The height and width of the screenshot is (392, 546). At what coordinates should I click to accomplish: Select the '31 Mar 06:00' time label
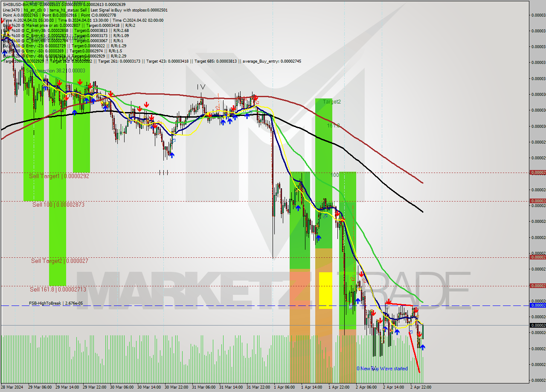203,387
